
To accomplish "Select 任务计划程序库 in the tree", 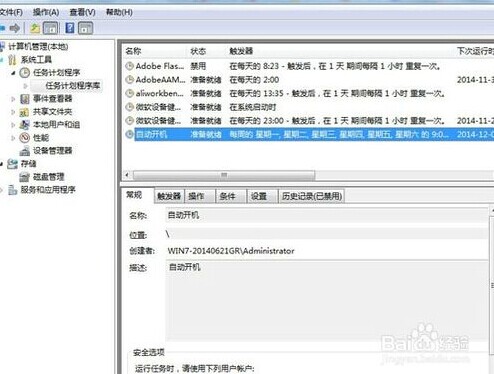I will pos(73,86).
